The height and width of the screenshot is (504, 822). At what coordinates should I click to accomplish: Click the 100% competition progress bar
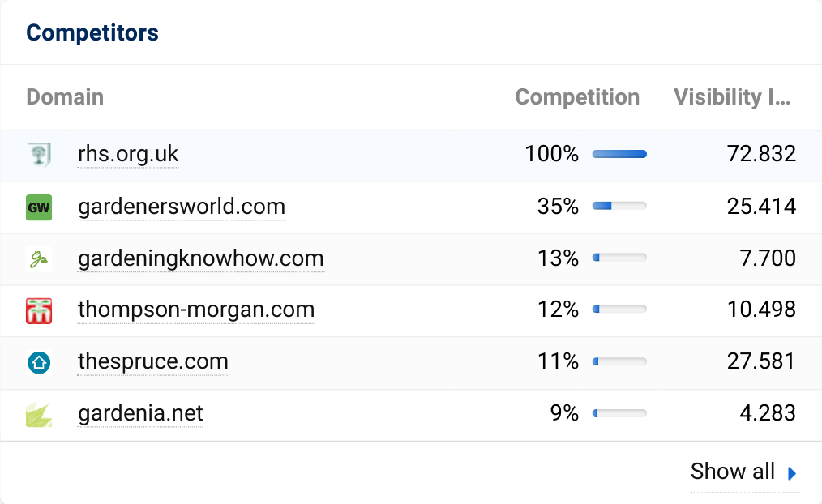pos(619,153)
